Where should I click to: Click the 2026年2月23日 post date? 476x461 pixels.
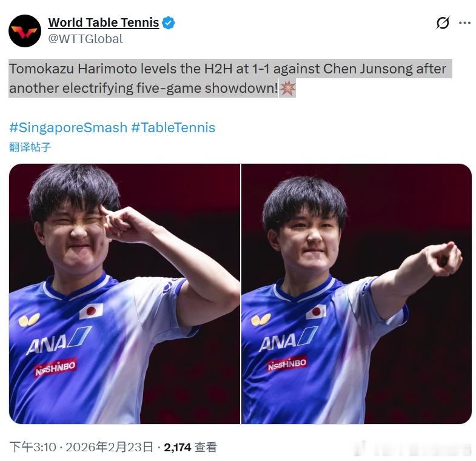pos(109,447)
